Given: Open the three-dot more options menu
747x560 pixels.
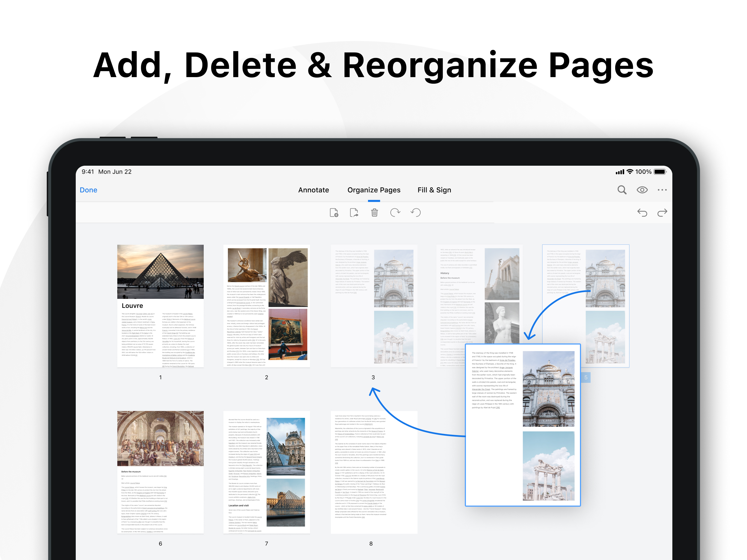Looking at the screenshot, I should pyautogui.click(x=662, y=190).
